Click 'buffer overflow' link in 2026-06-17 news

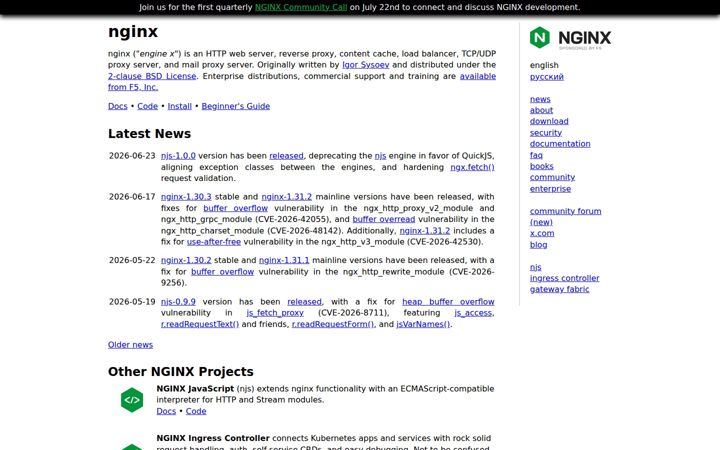point(236,208)
